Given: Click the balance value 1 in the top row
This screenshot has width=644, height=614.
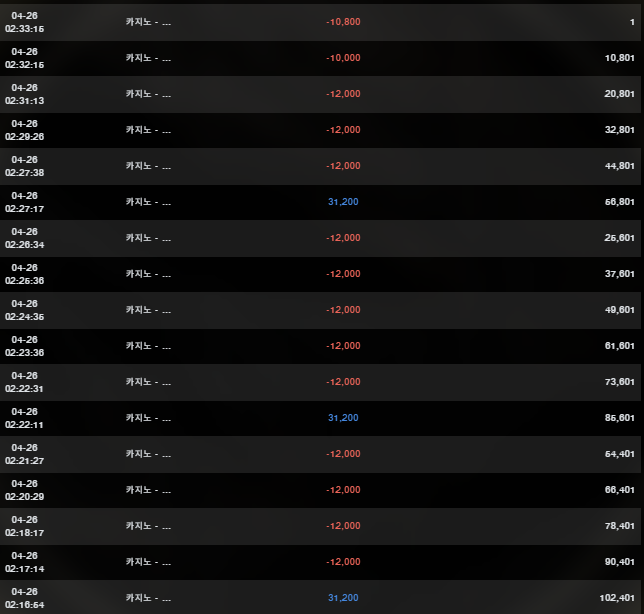Looking at the screenshot, I should [x=632, y=22].
